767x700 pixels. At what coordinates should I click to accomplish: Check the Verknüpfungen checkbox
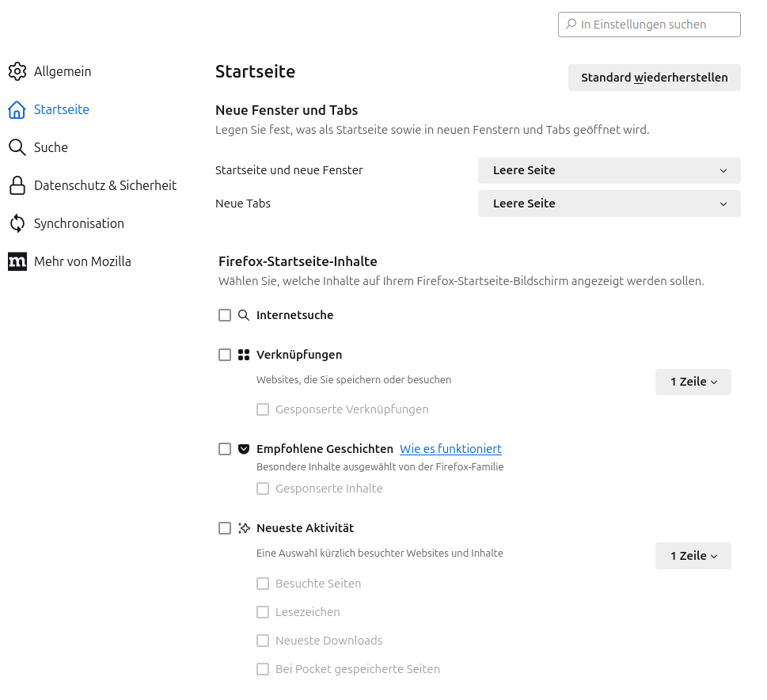coord(225,355)
